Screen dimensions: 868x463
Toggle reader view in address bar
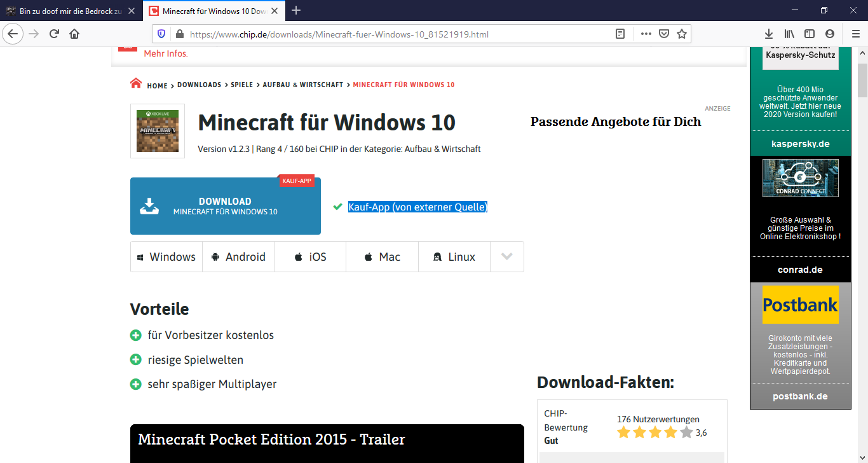(620, 34)
